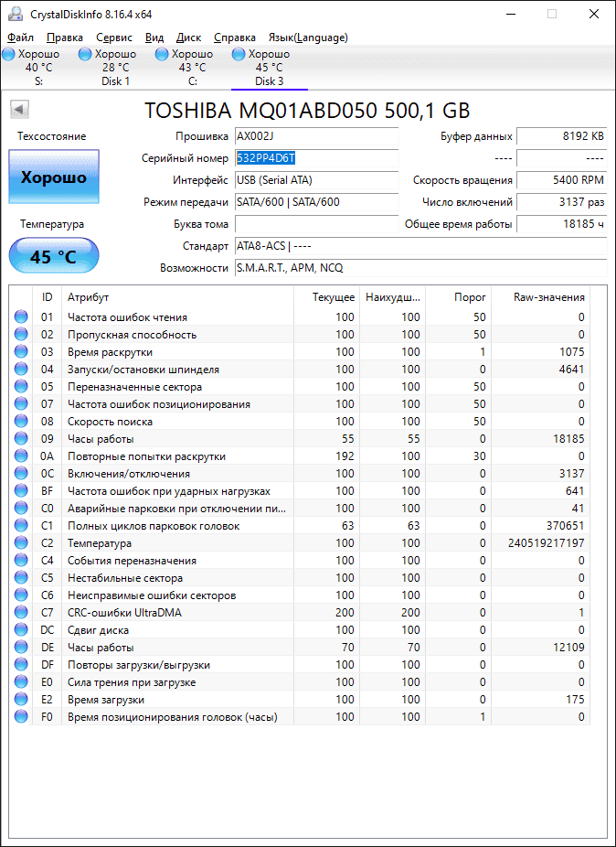Click the blue status icon for attribute 05

pyautogui.click(x=21, y=387)
